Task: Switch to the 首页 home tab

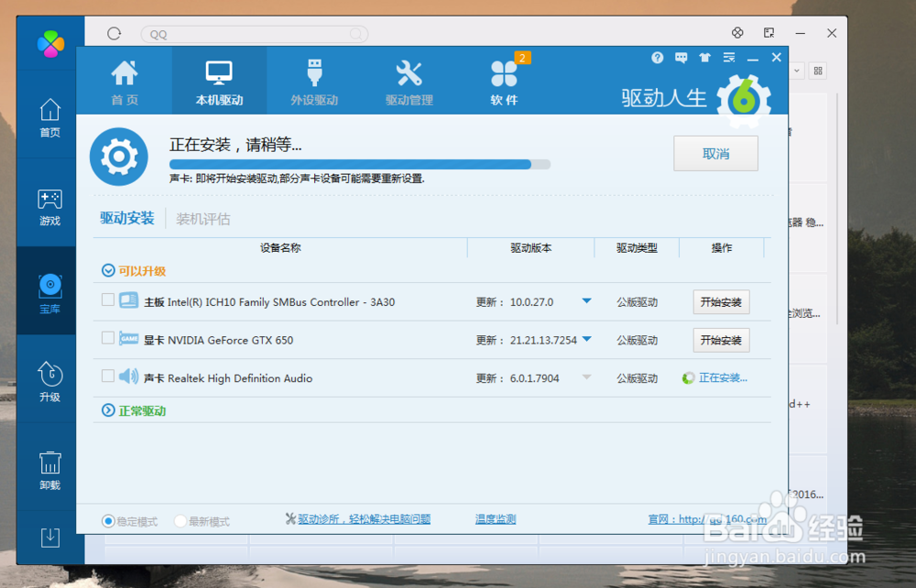Action: pos(125,78)
